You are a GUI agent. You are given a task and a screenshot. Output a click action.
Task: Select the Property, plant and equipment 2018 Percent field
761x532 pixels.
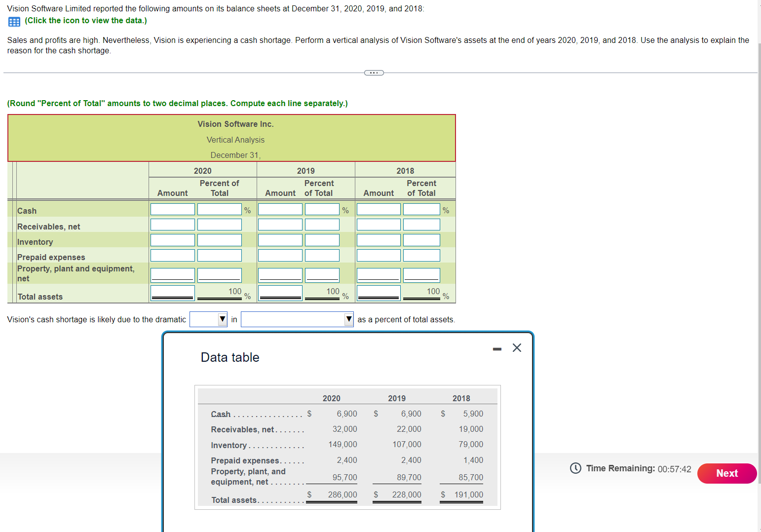(x=421, y=275)
